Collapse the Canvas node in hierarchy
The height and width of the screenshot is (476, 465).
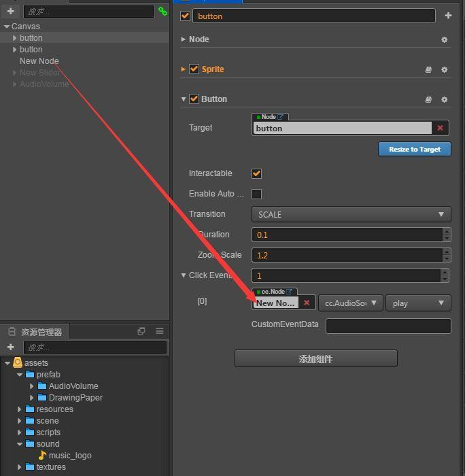7,27
